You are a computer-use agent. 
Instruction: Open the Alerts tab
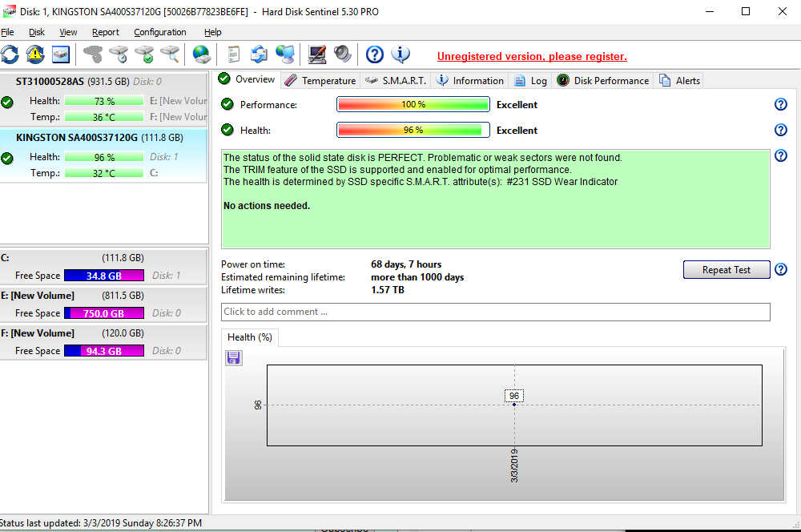679,81
